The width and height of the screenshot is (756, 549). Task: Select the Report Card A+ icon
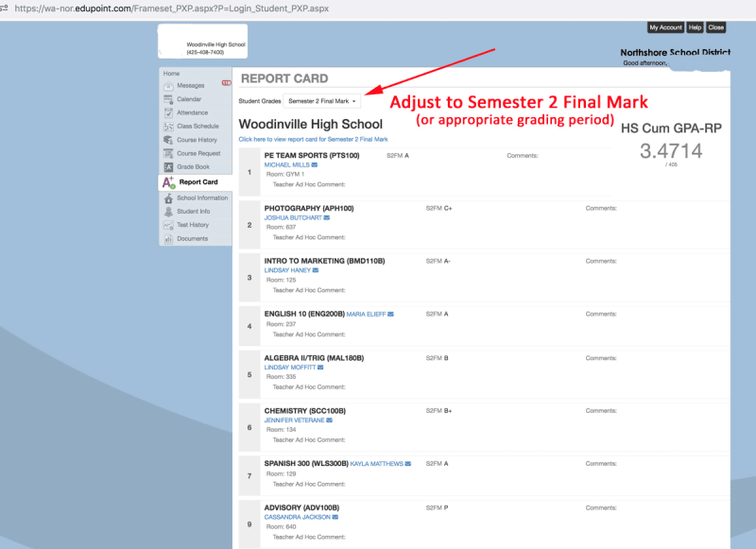167,182
